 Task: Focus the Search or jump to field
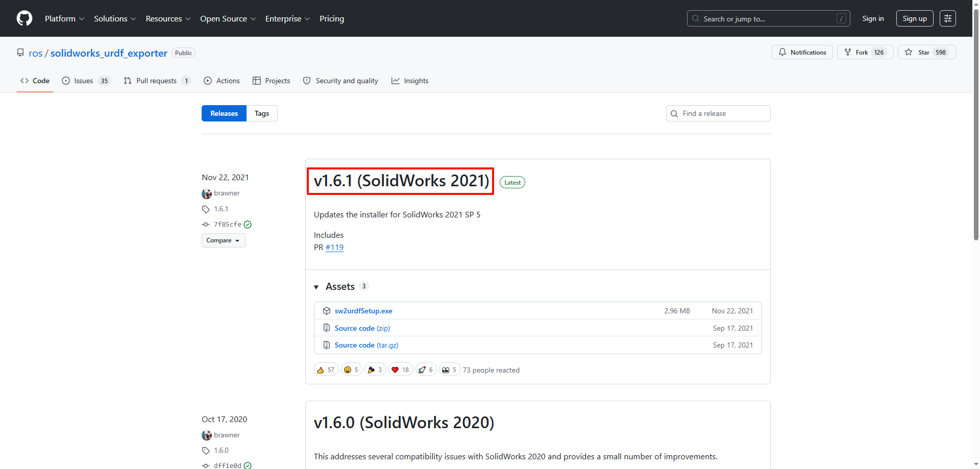(768, 18)
